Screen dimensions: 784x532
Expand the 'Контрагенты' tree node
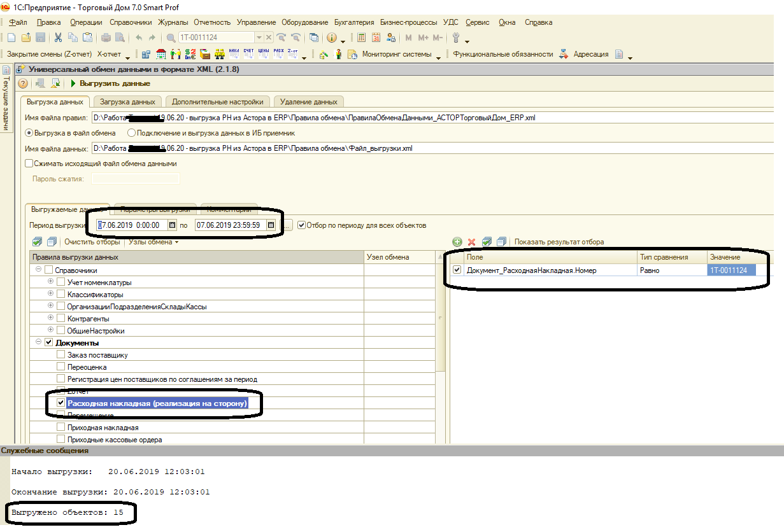52,318
